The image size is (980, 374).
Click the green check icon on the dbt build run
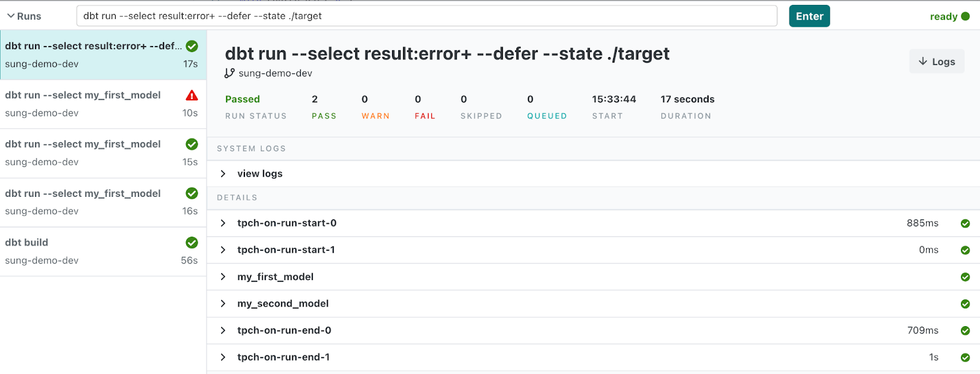pos(192,242)
